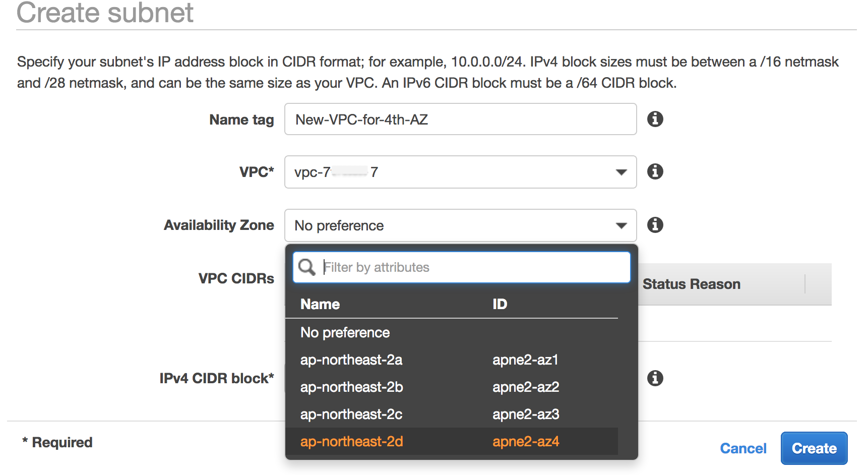The width and height of the screenshot is (868, 475).
Task: Choose ap-northeast-2c availability zone
Action: (x=452, y=414)
